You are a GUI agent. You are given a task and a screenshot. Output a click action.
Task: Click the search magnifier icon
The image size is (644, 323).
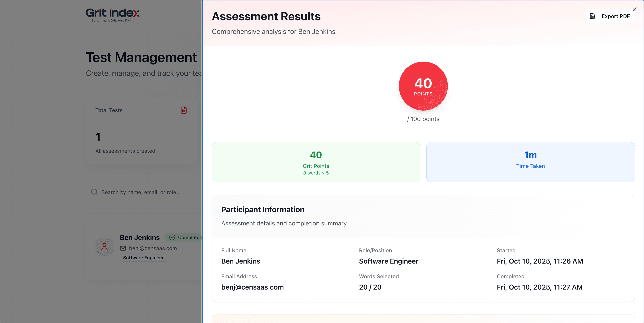click(x=94, y=192)
